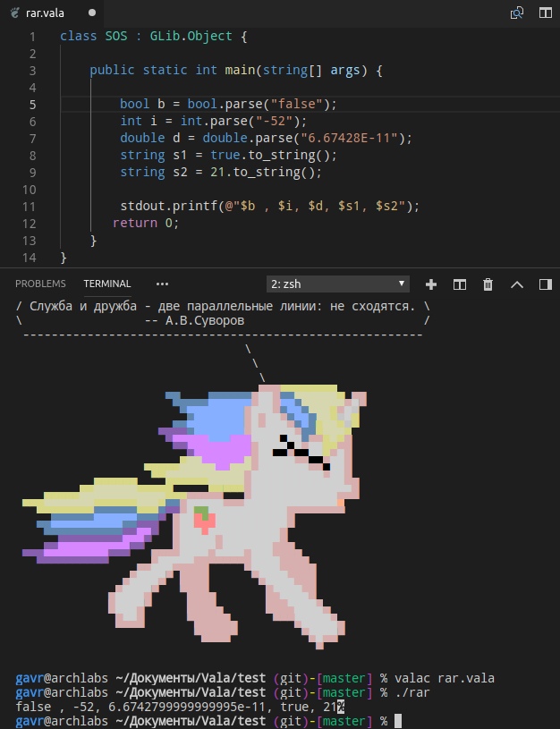Click 'valac rar.vala' command in the terminal
Viewport: 560px width, 729px height.
tap(445, 678)
